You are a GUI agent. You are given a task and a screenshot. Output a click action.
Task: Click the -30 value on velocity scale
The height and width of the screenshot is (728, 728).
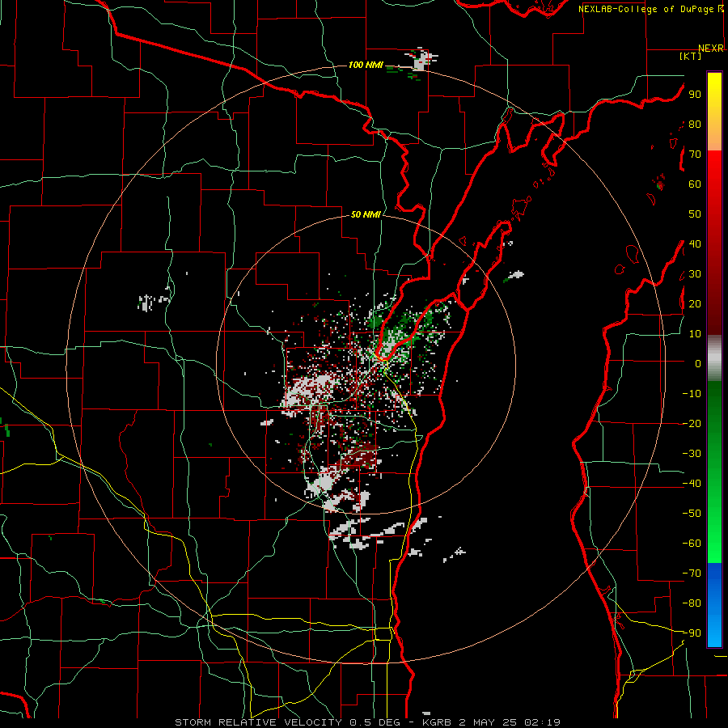click(x=692, y=454)
